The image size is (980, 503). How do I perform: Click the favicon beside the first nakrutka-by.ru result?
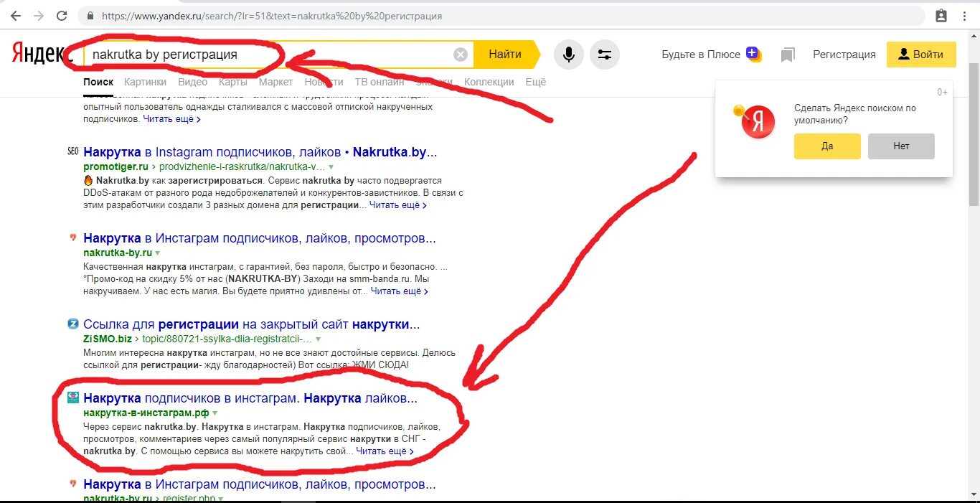pyautogui.click(x=72, y=238)
